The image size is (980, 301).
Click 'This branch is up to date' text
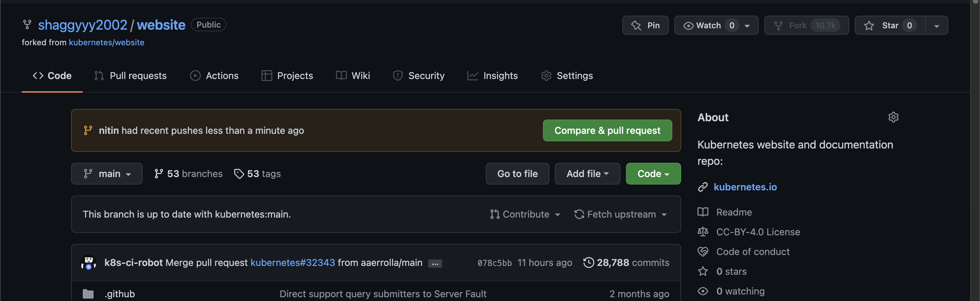tap(187, 214)
